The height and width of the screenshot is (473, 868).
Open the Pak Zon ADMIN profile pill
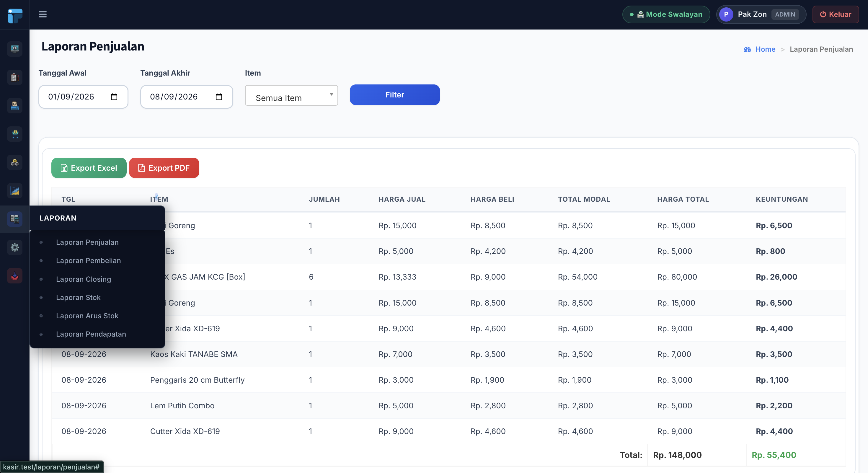(x=761, y=14)
